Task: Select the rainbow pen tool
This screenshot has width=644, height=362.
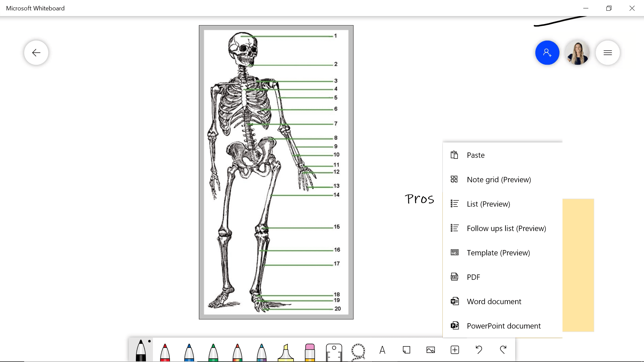Action: 237,352
